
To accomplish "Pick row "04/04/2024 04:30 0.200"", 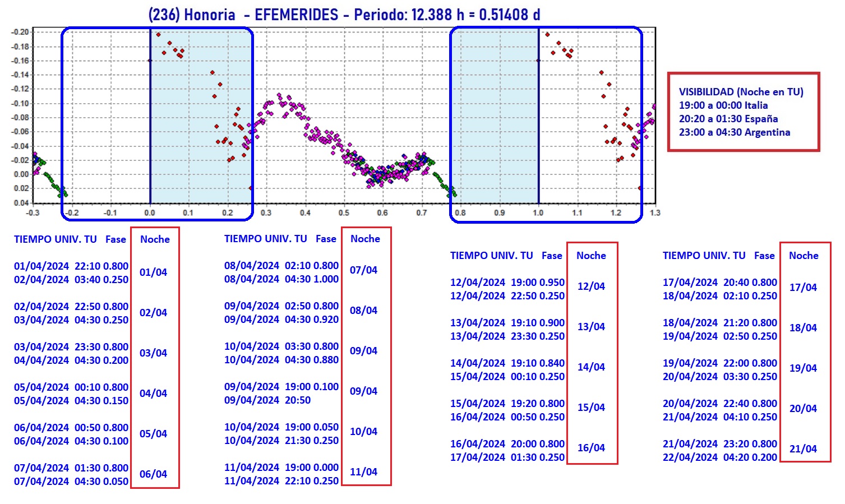I will coord(71,360).
